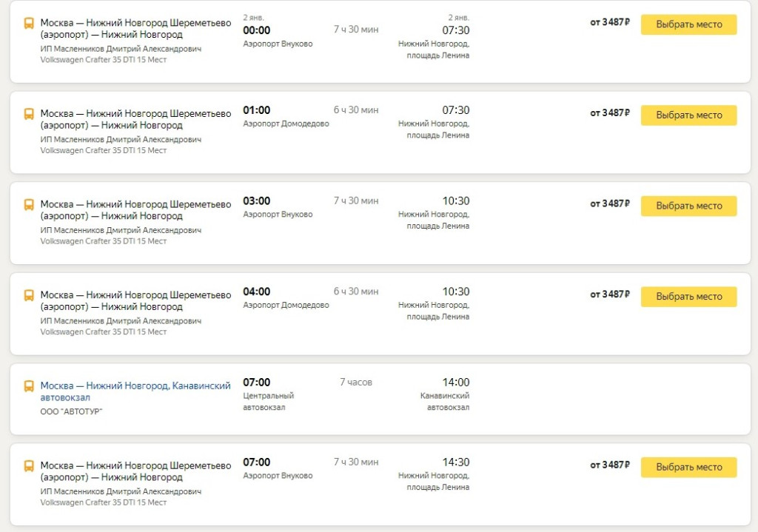Click 14:00 arrival at Канавинский автовокзал
The width and height of the screenshot is (758, 532).
(x=456, y=383)
